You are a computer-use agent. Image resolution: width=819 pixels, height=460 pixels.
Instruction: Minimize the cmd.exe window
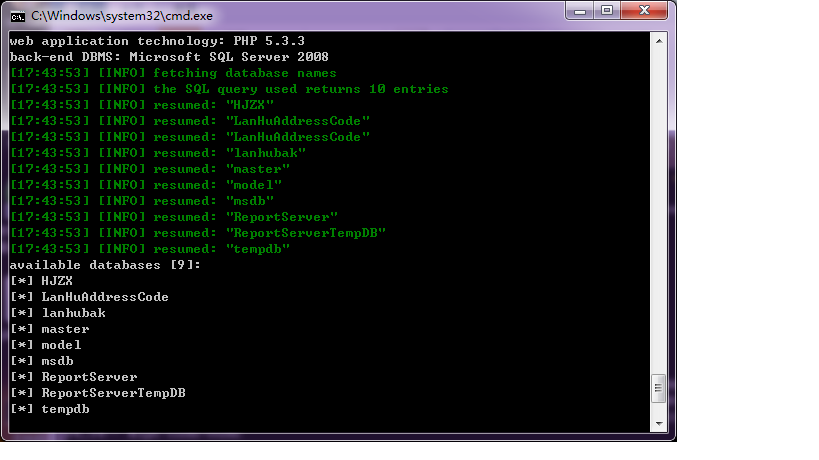coord(580,11)
